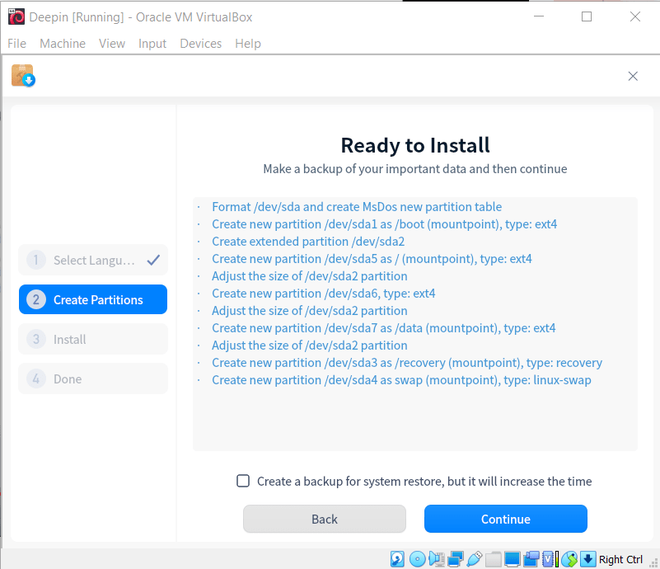Click the Right Ctrl host key label

620,559
